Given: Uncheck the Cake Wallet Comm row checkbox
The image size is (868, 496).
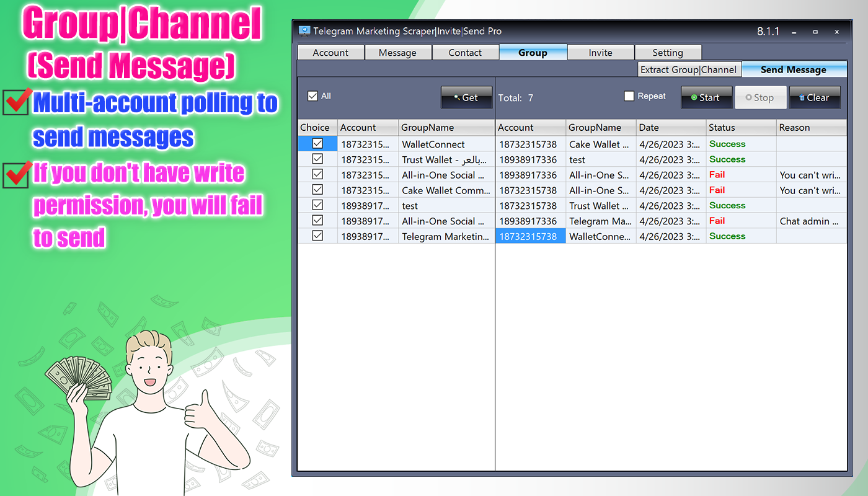Looking at the screenshot, I should pyautogui.click(x=317, y=190).
